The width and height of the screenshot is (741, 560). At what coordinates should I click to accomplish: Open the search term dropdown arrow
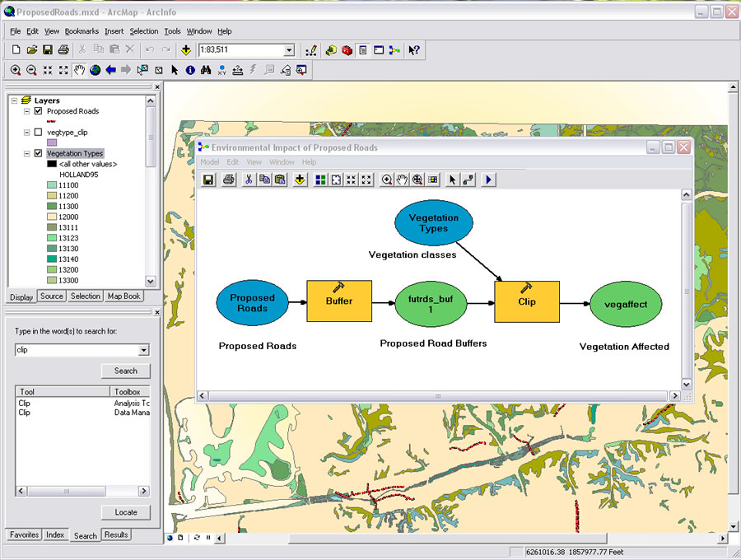[144, 350]
